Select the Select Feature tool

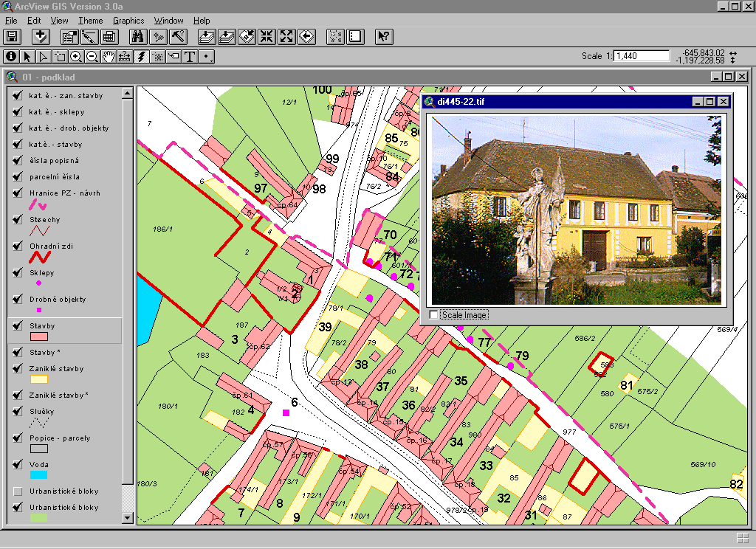[x=60, y=57]
